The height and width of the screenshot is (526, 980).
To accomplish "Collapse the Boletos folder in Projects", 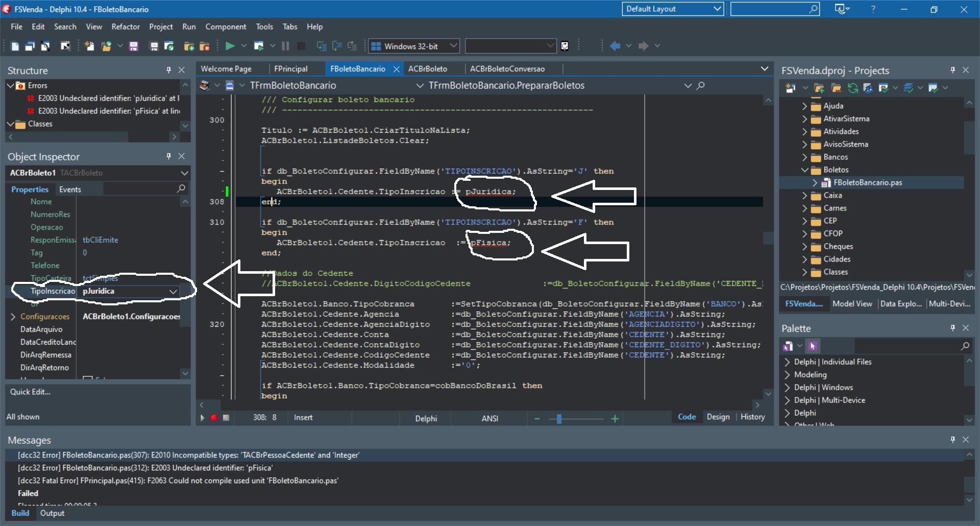I will (x=804, y=170).
